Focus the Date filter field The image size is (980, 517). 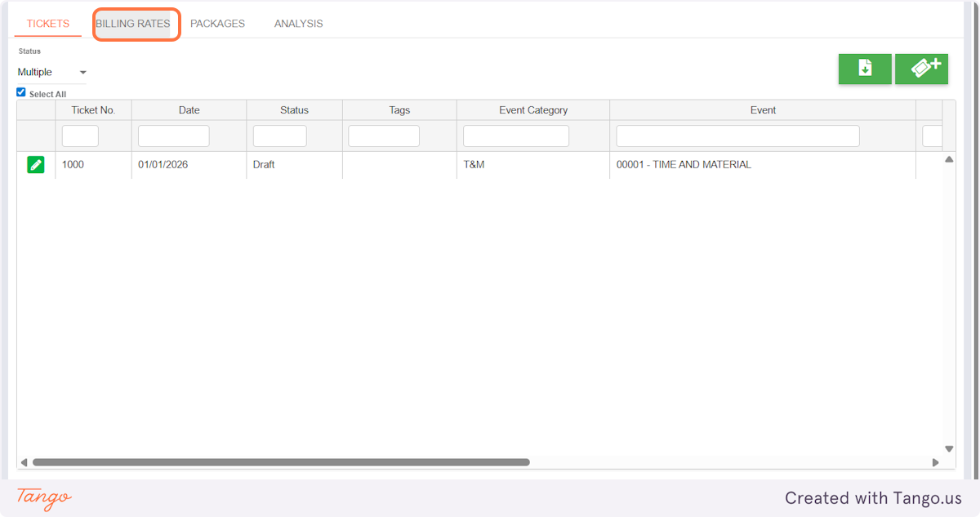(x=174, y=136)
